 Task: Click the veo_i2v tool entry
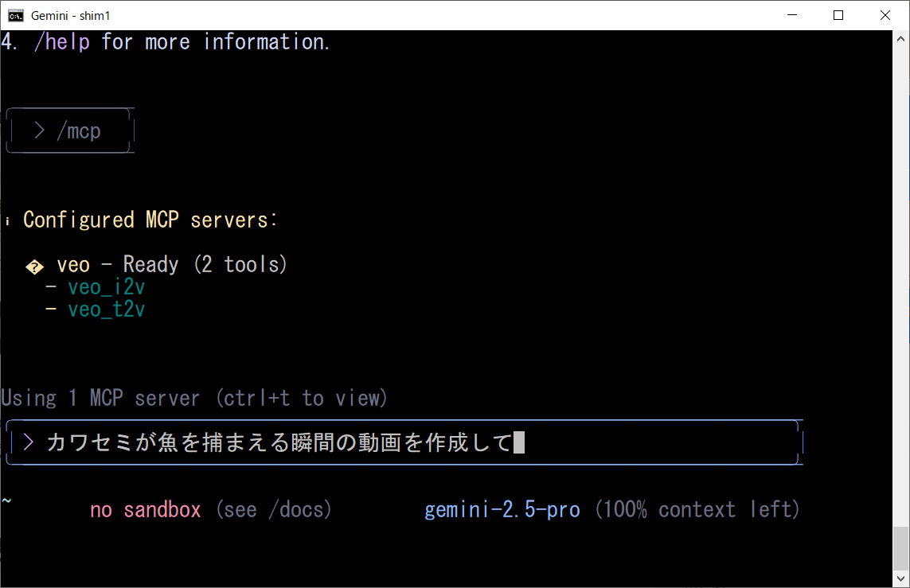coord(106,287)
